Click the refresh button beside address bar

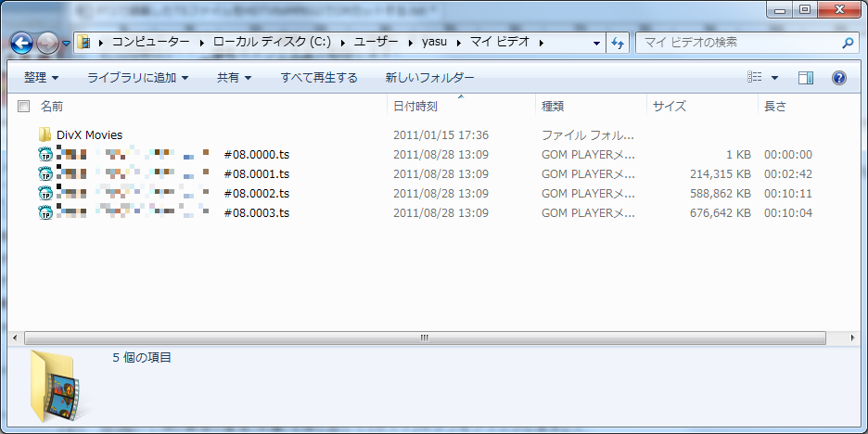[619, 43]
